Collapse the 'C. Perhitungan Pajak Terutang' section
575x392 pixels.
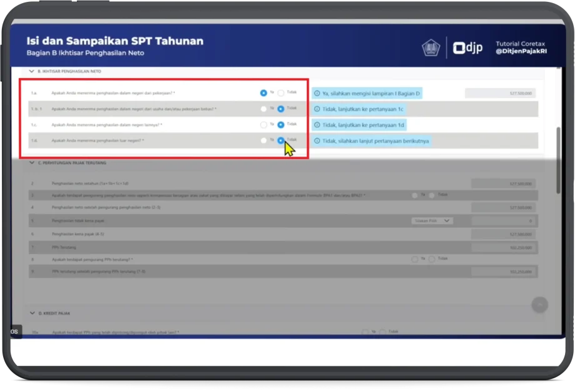(x=32, y=163)
